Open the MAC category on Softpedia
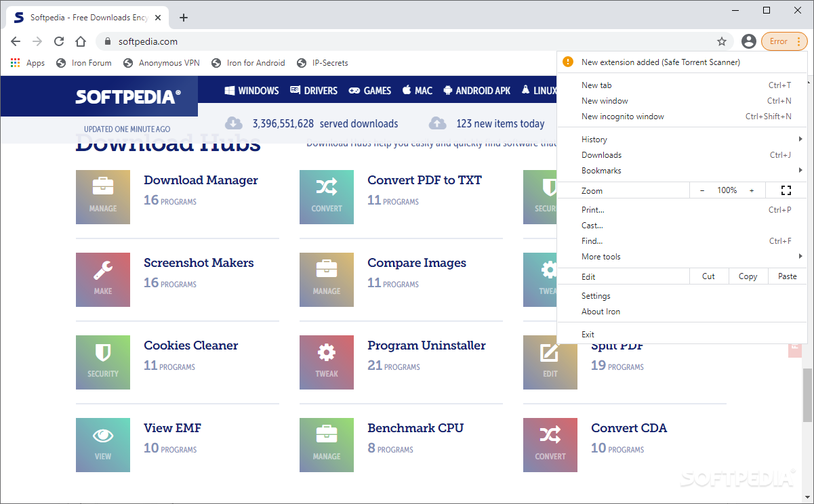This screenshot has height=504, width=814. coord(417,90)
